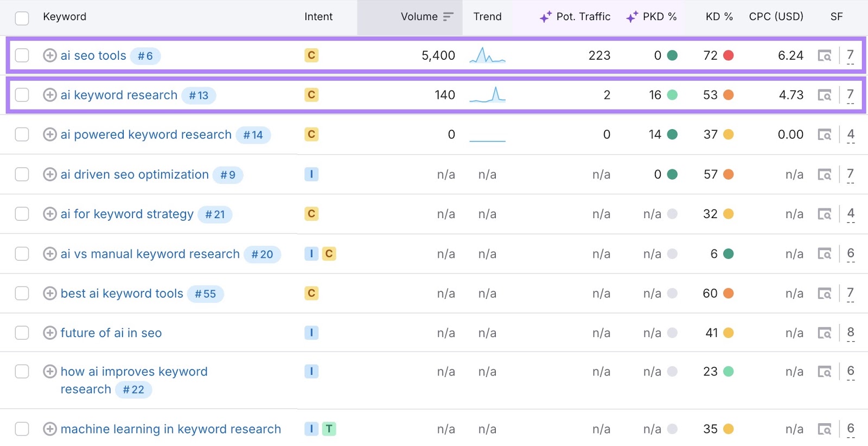
Task: Expand SERP features count for 'ai keyword research'
Action: (850, 95)
